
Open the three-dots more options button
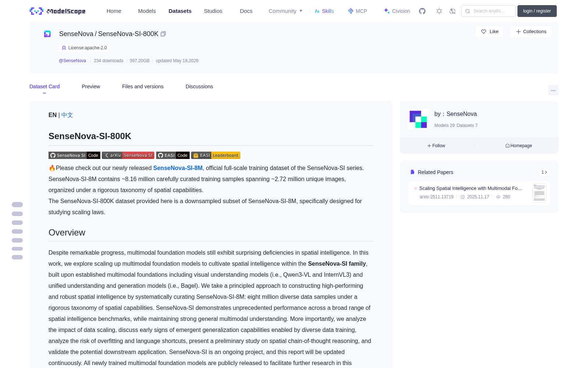(553, 90)
